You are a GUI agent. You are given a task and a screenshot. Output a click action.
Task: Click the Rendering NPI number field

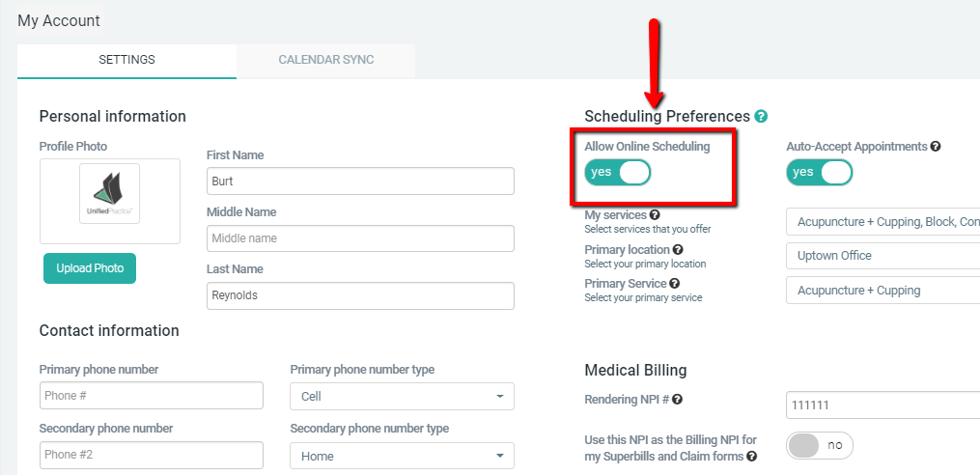pos(882,405)
